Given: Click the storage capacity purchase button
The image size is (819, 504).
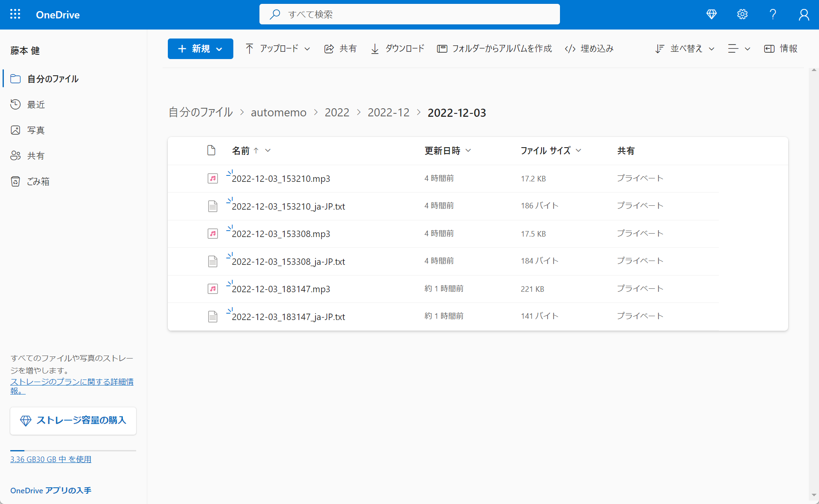Looking at the screenshot, I should click(x=73, y=421).
